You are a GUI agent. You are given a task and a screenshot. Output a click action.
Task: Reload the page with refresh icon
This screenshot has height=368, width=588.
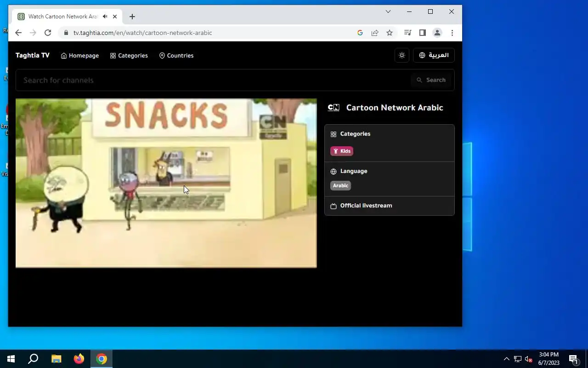pyautogui.click(x=48, y=33)
